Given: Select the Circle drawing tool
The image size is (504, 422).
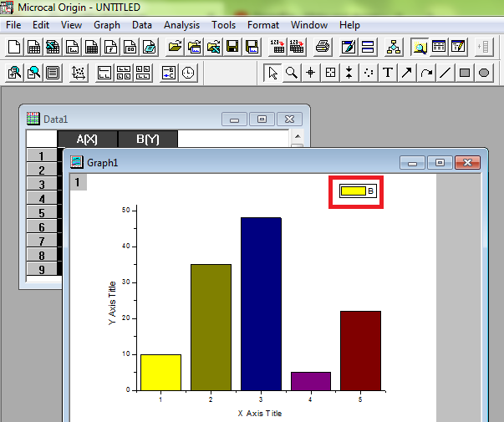Looking at the screenshot, I should 484,73.
